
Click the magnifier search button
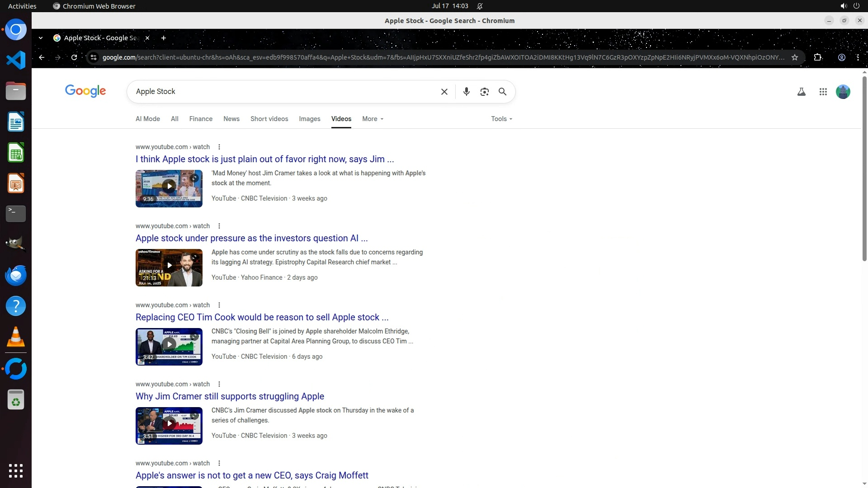point(502,92)
